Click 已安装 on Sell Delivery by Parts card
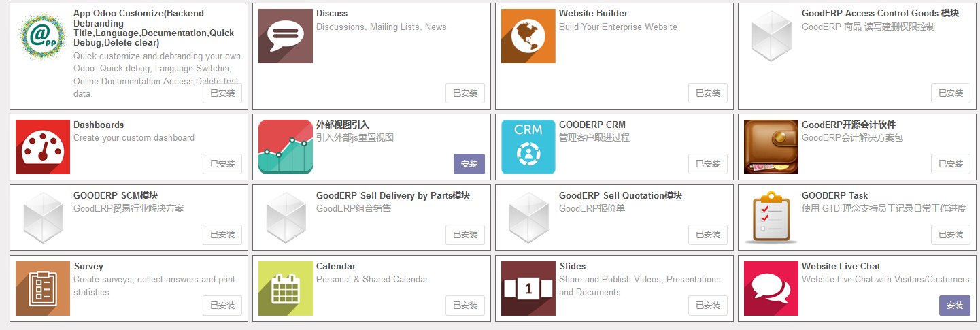Image resolution: width=980 pixels, height=330 pixels. [x=465, y=235]
